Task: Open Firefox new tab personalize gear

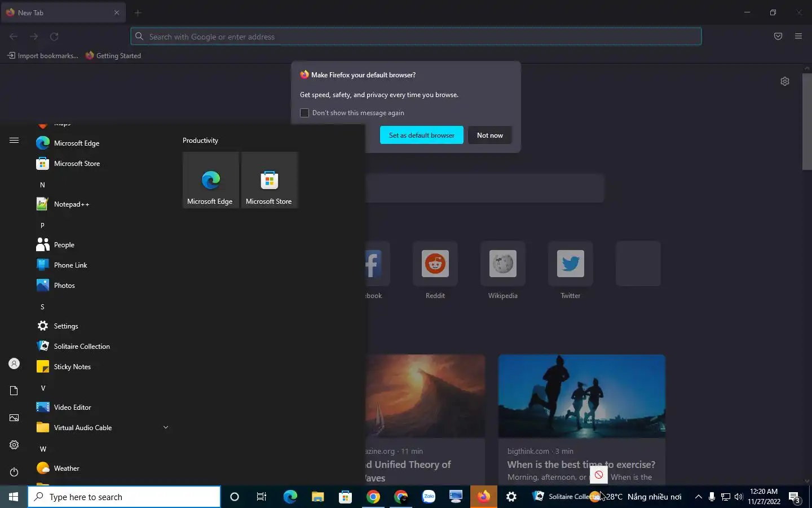Action: (785, 81)
